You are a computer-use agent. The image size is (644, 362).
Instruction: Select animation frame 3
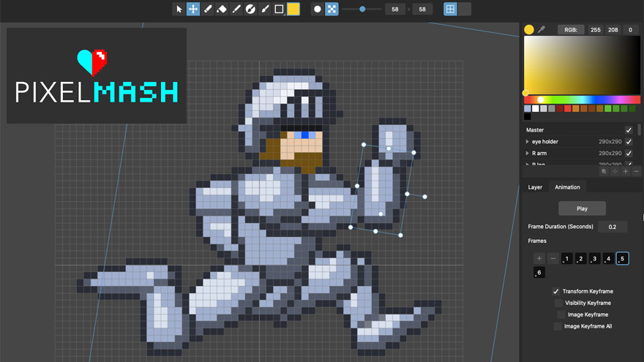[594, 259]
